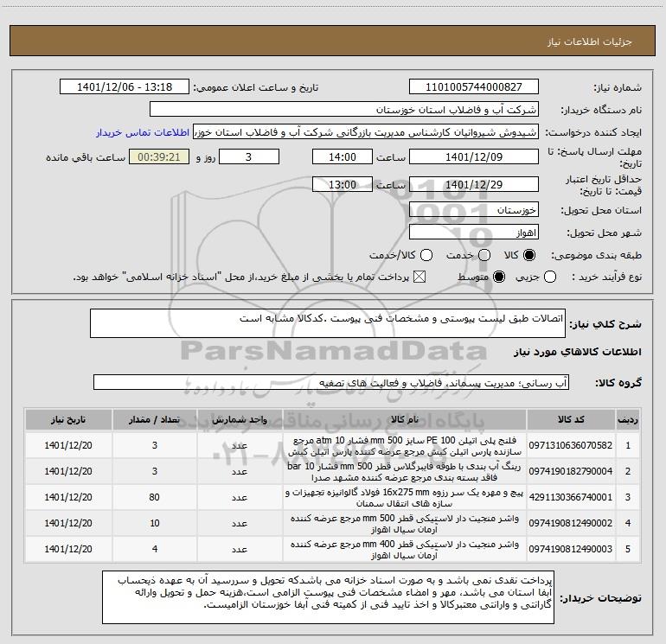Click the نام کالا column header
This screenshot has width=666, height=644.
click(x=405, y=419)
